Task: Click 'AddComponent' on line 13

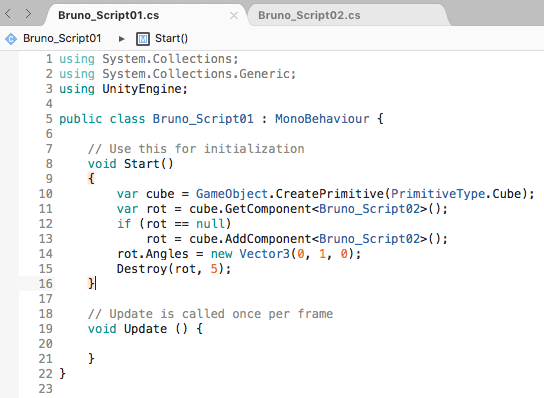Action: click(268, 239)
